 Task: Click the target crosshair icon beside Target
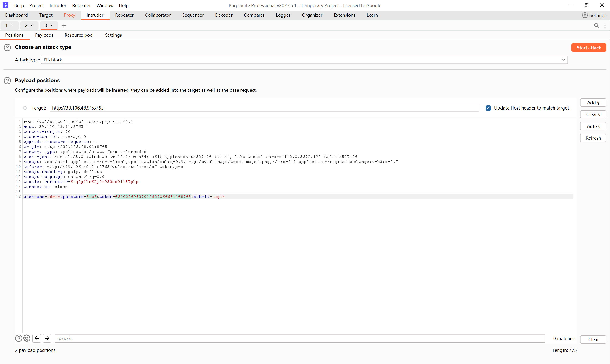[x=25, y=108]
